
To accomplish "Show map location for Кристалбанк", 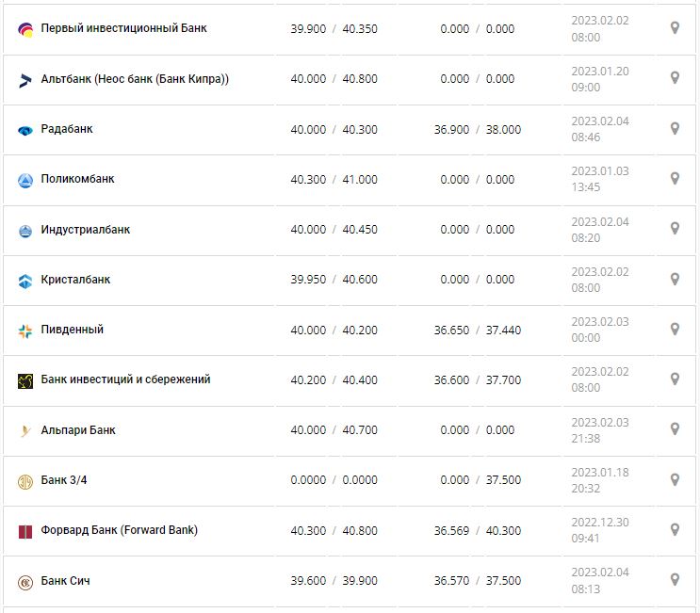I will 675,279.
